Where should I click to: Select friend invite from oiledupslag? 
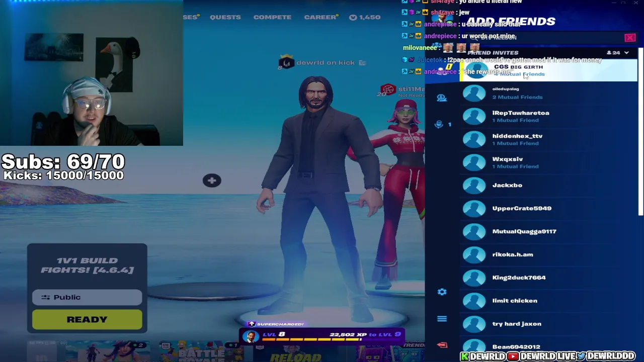(548, 93)
